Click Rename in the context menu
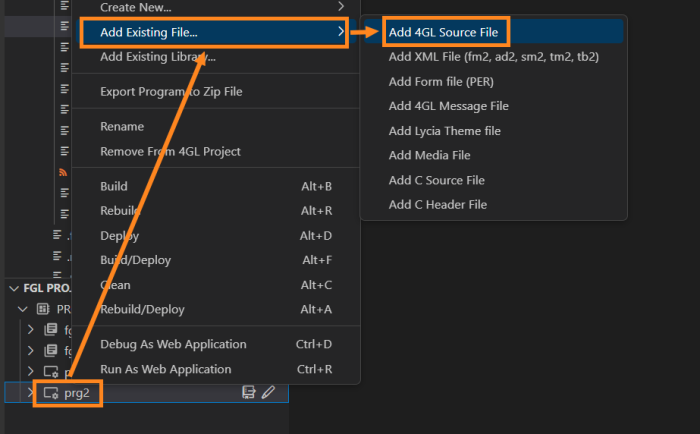Screen dimensions: 700x434 (x=122, y=127)
